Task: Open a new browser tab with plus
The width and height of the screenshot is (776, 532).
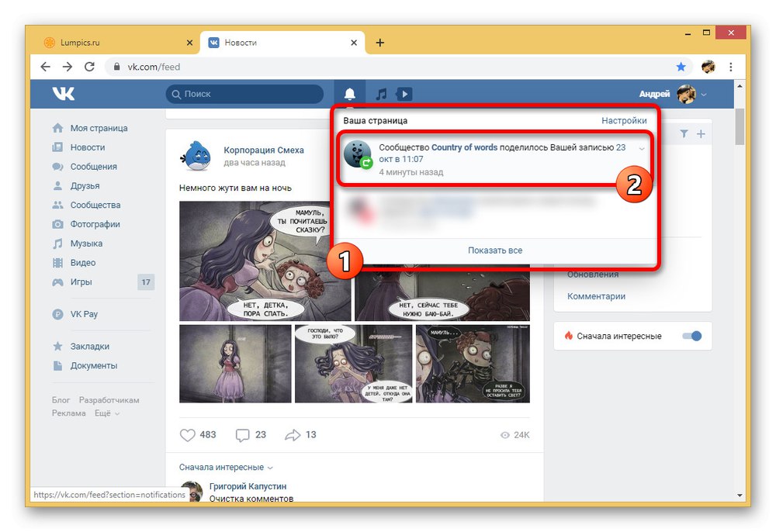Action: pos(379,43)
